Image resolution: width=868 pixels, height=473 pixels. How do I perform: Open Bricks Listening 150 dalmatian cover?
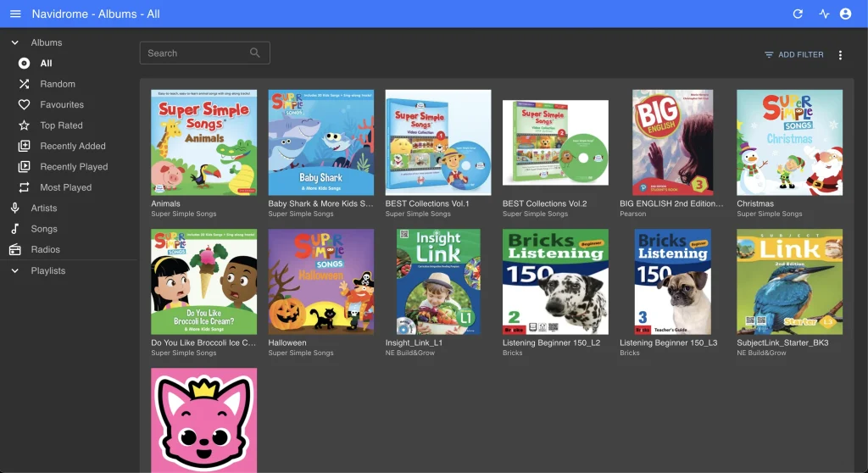coord(555,281)
